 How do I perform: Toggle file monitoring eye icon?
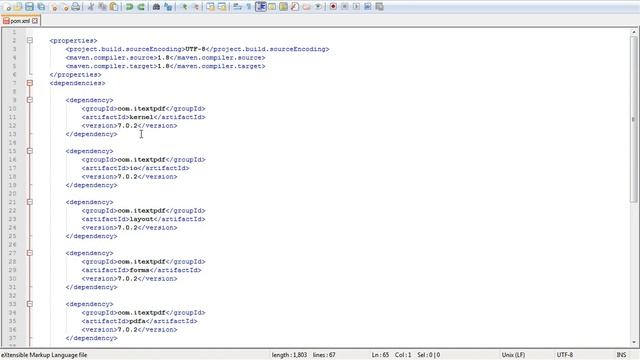point(318,7)
